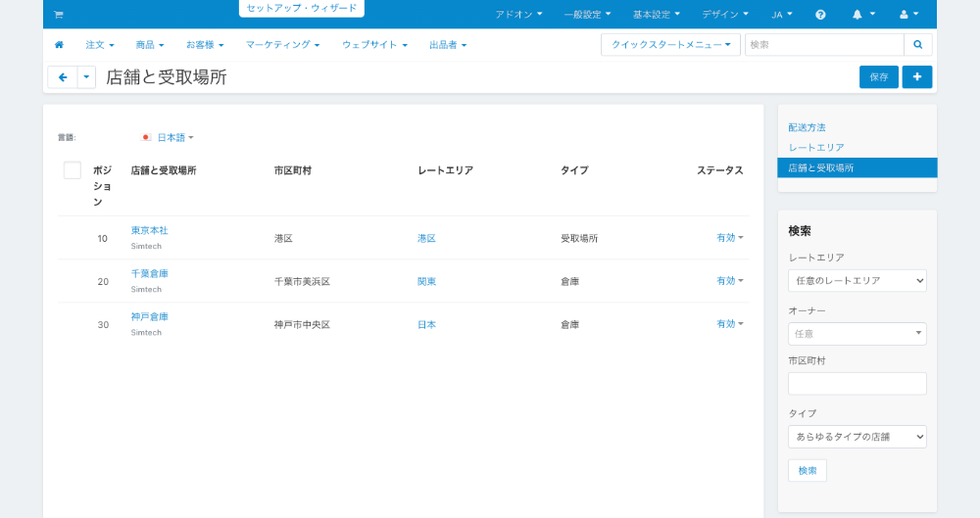Focus the 市区町村 filter input field
The width and height of the screenshot is (980, 518).
857,384
